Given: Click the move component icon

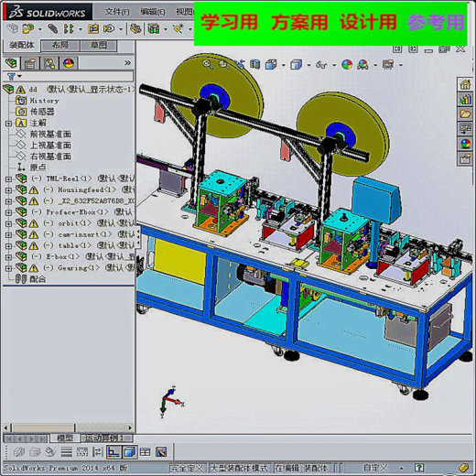Looking at the screenshot, I should [109, 29].
